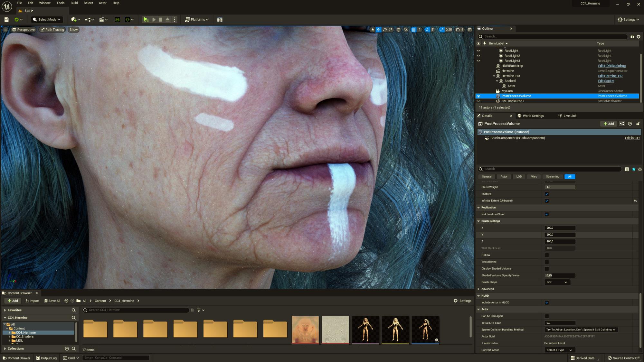Open the Output Log button

(46, 358)
